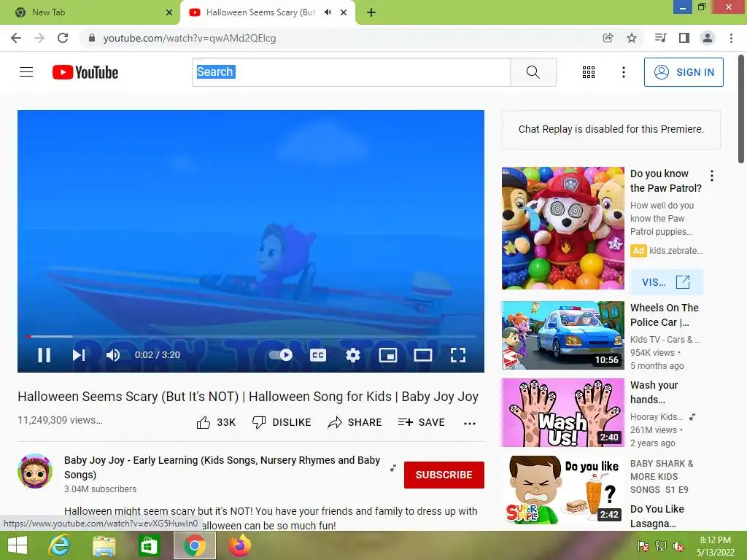Bookmark this page with star
The width and height of the screenshot is (747, 560).
(632, 38)
